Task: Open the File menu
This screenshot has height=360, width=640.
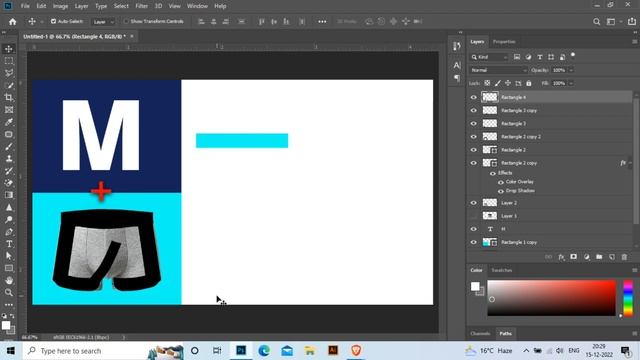Action: point(25,6)
